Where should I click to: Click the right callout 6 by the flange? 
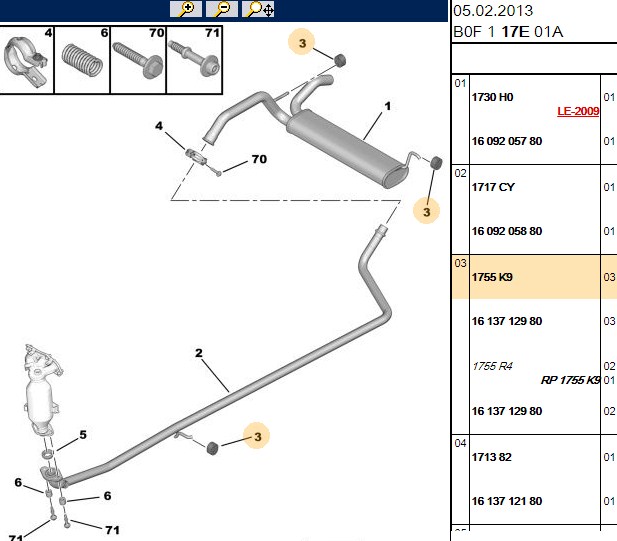tap(107, 496)
